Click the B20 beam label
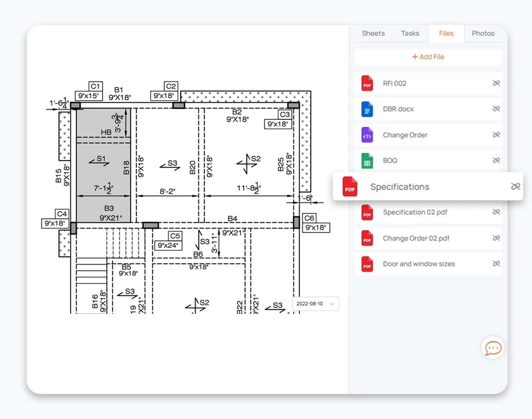 tap(192, 168)
